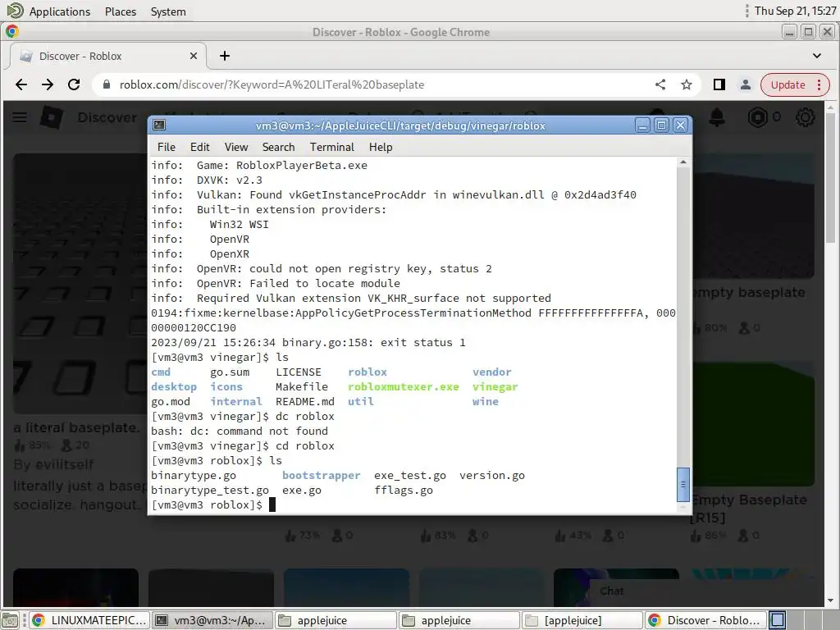Open the terminal File menu
Image resolution: width=840 pixels, height=630 pixels.
pyautogui.click(x=166, y=147)
